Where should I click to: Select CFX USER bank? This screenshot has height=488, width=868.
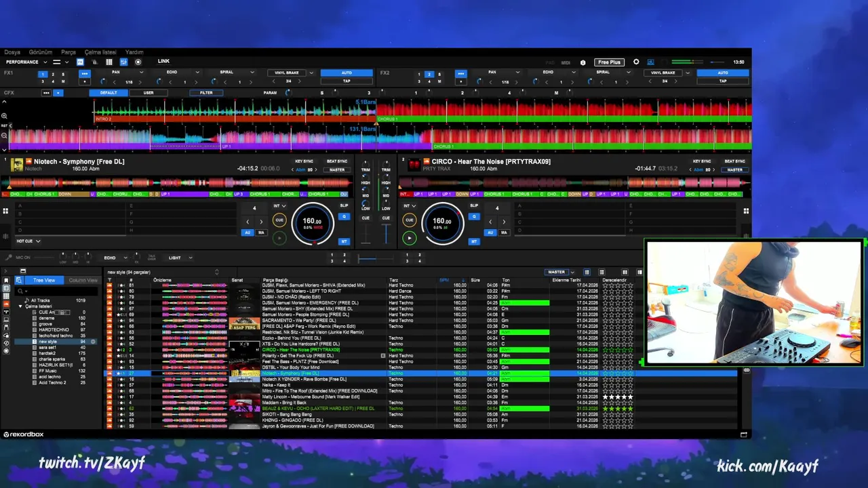pyautogui.click(x=149, y=93)
